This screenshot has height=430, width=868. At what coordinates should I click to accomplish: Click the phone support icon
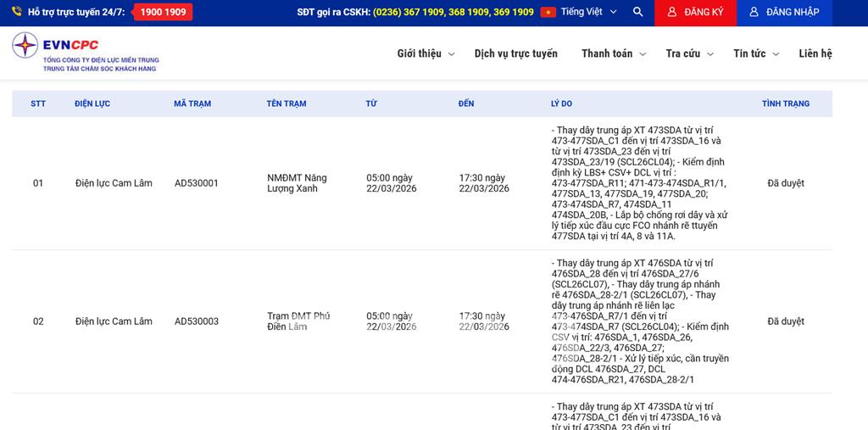pyautogui.click(x=17, y=12)
